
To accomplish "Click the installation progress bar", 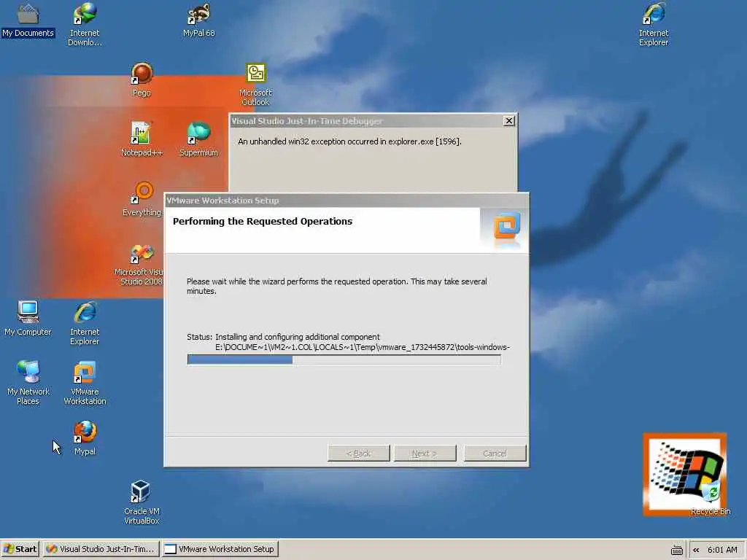I will point(344,359).
